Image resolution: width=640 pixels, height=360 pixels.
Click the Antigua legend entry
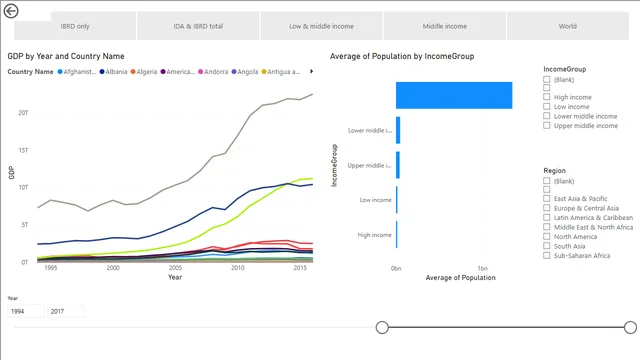(x=281, y=72)
